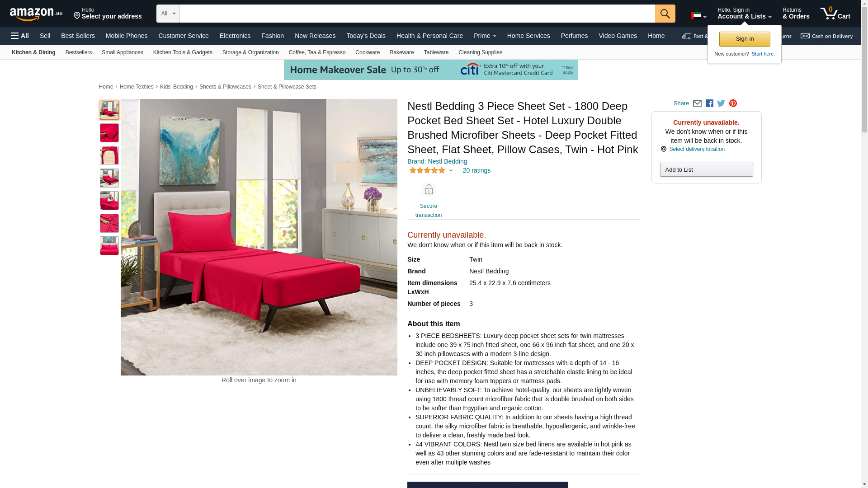This screenshot has width=868, height=488.
Task: Share product on Pinterest icon
Action: click(733, 103)
